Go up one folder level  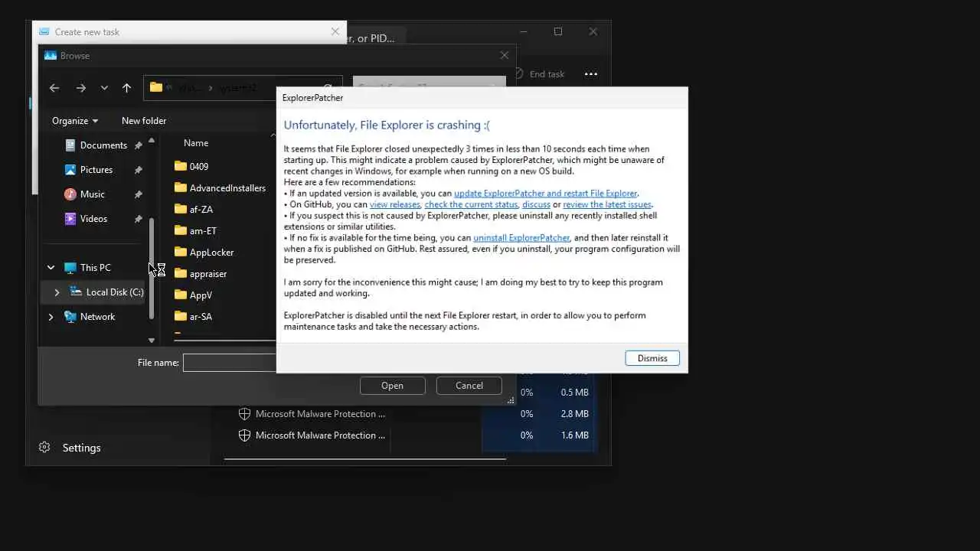pyautogui.click(x=127, y=88)
